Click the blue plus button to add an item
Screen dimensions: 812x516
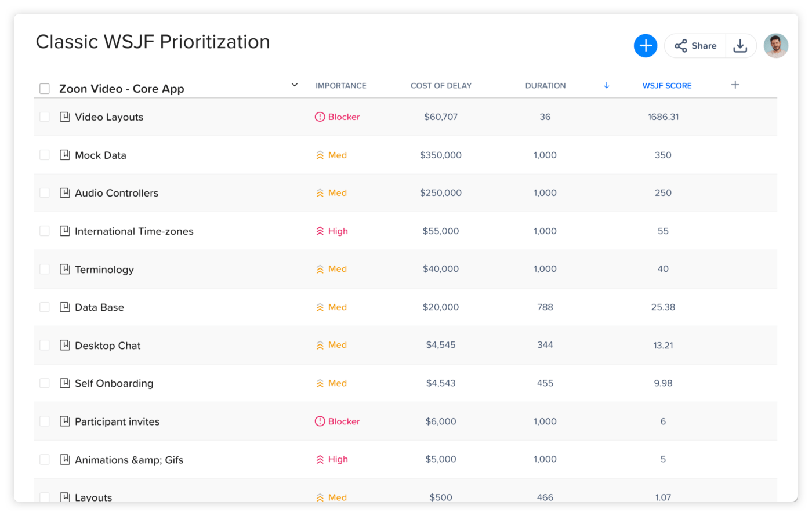pos(646,45)
